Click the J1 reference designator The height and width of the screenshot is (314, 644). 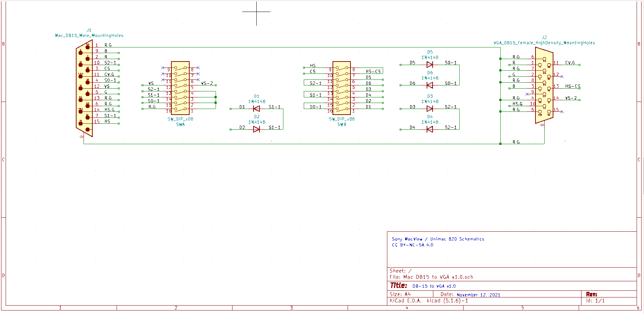point(89,30)
